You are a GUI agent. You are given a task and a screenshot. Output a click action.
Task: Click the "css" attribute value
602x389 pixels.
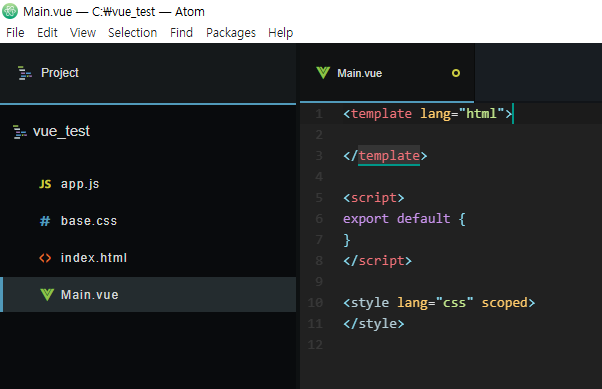[455, 303]
